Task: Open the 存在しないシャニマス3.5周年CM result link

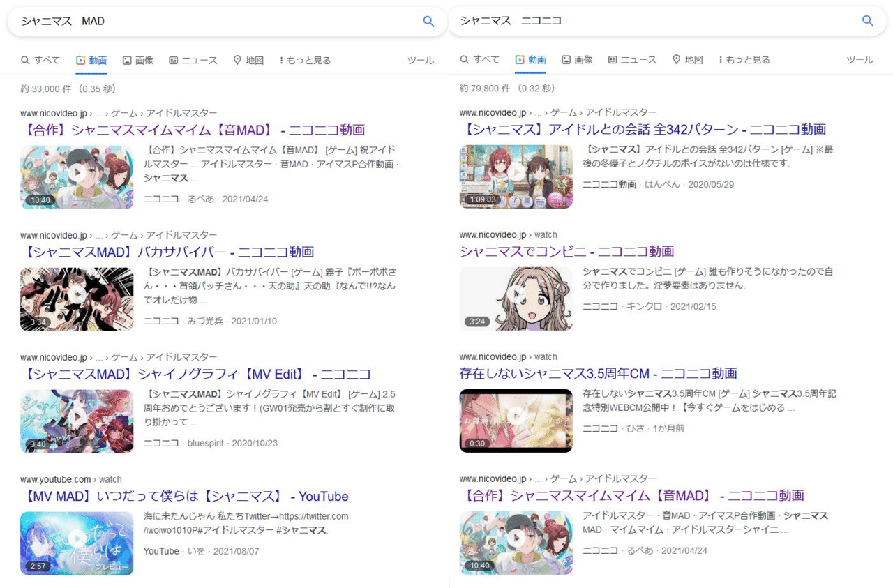Action: (598, 373)
